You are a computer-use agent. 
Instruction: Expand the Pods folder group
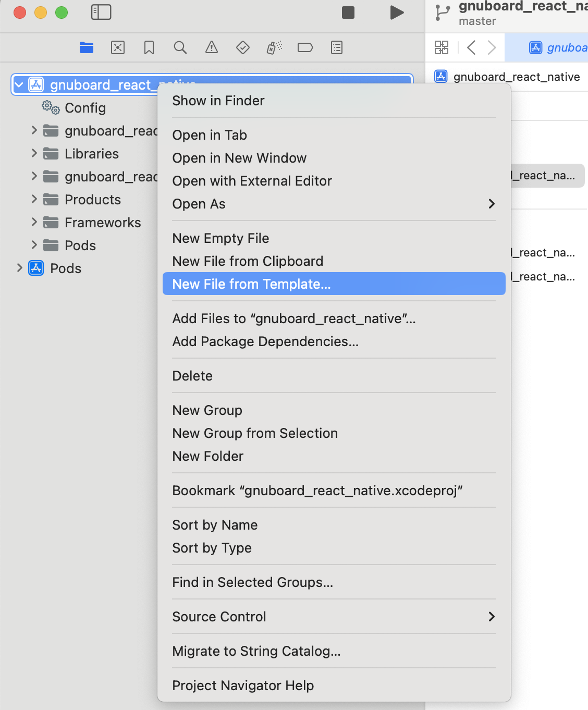[x=34, y=245]
